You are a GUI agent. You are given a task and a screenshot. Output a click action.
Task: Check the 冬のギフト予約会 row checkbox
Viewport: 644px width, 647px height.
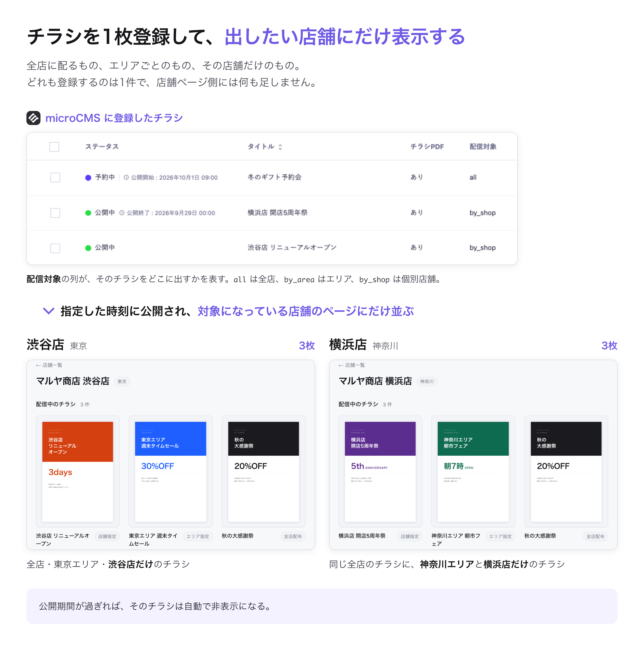click(x=55, y=178)
